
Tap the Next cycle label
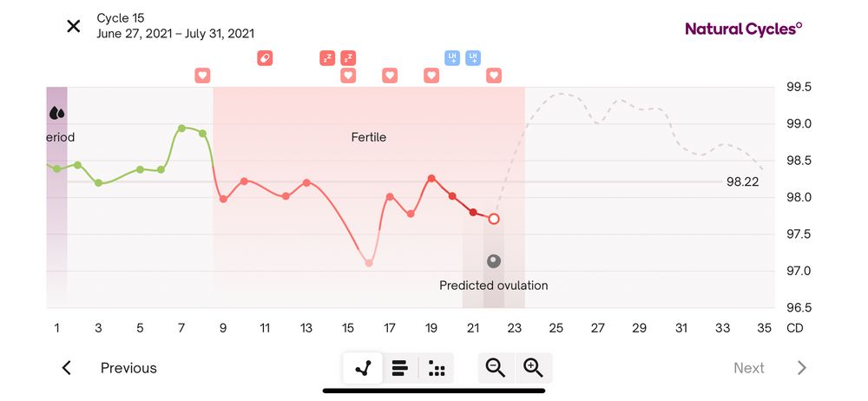pyautogui.click(x=748, y=368)
